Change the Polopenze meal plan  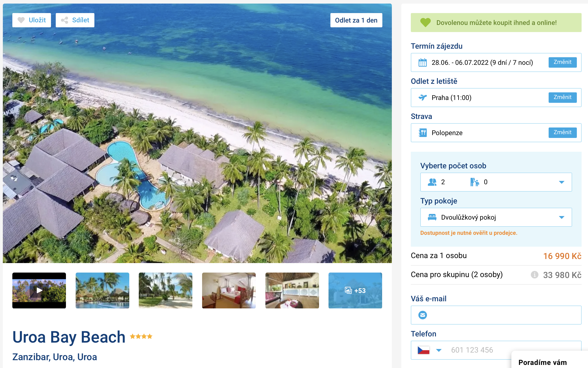click(562, 133)
